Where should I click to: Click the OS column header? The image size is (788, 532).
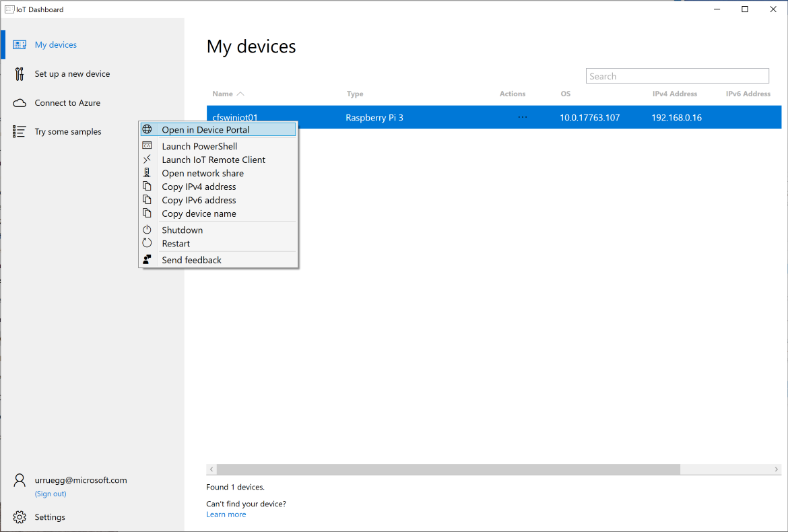coord(565,94)
